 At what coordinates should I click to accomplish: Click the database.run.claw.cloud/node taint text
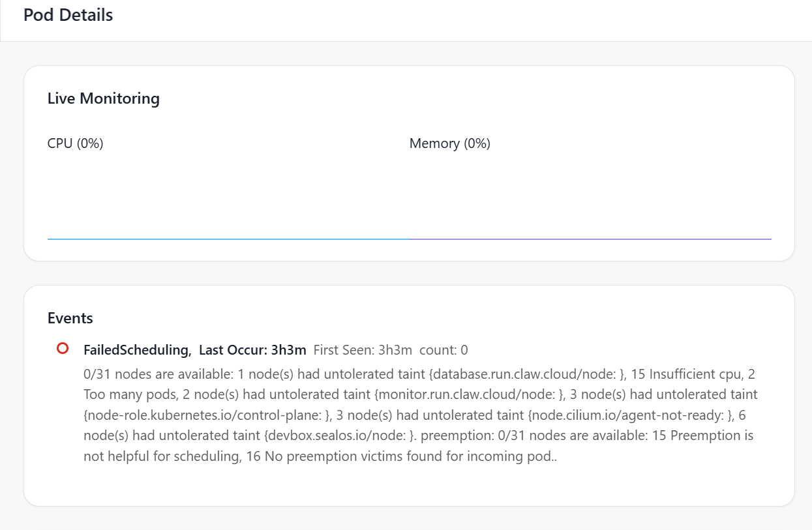pyautogui.click(x=526, y=374)
